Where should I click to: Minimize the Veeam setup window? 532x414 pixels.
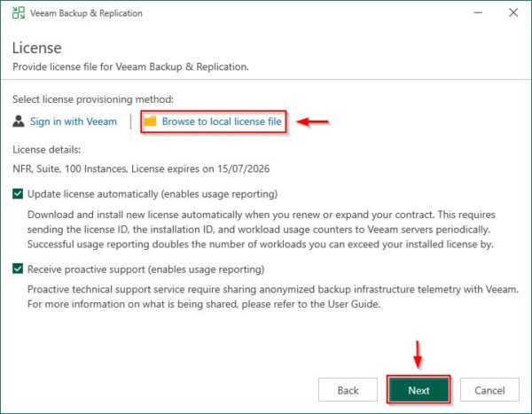(478, 13)
